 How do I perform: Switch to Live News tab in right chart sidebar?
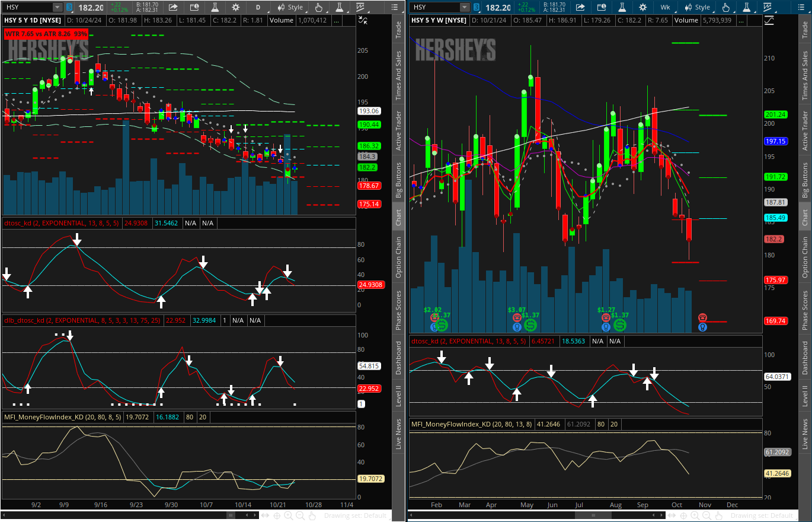805,434
